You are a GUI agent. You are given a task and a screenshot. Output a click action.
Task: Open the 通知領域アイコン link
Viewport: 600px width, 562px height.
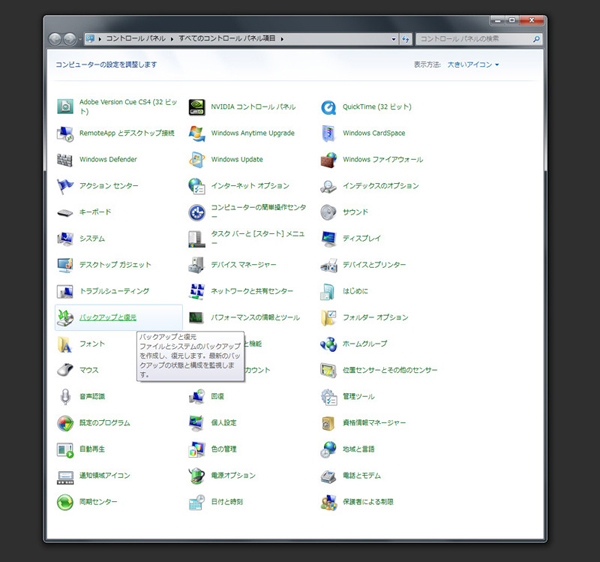click(104, 476)
